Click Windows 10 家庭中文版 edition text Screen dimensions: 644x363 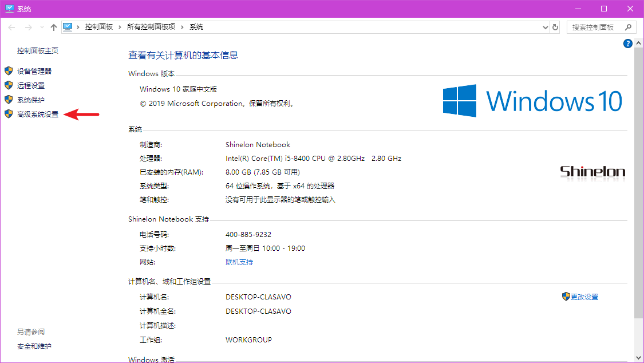coord(178,89)
